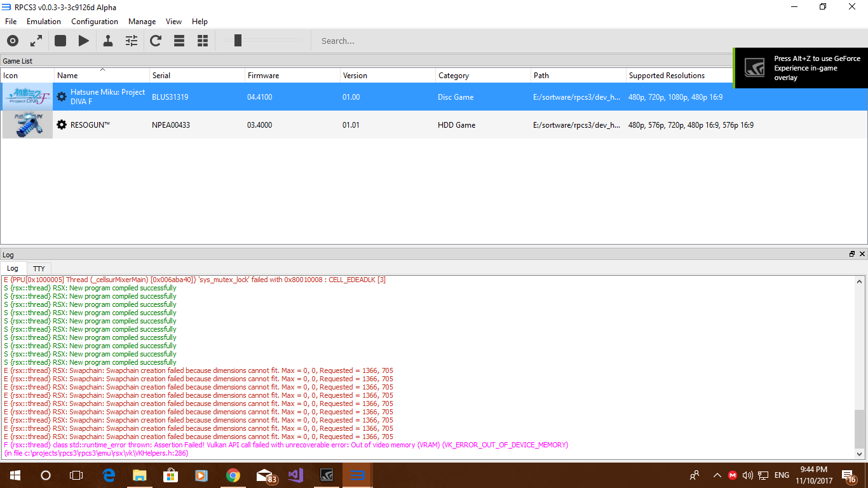
Task: Click the gear icon beside Hatsune Miku
Action: 62,97
